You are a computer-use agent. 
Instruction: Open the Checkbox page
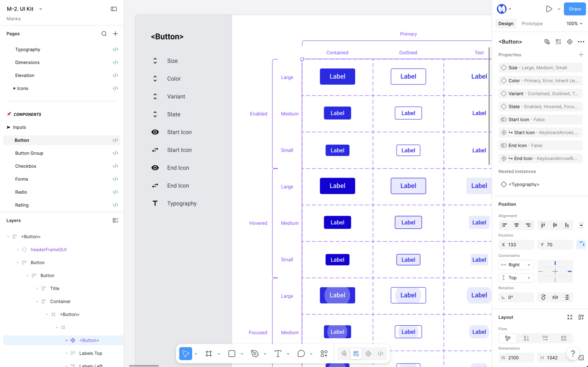(26, 166)
